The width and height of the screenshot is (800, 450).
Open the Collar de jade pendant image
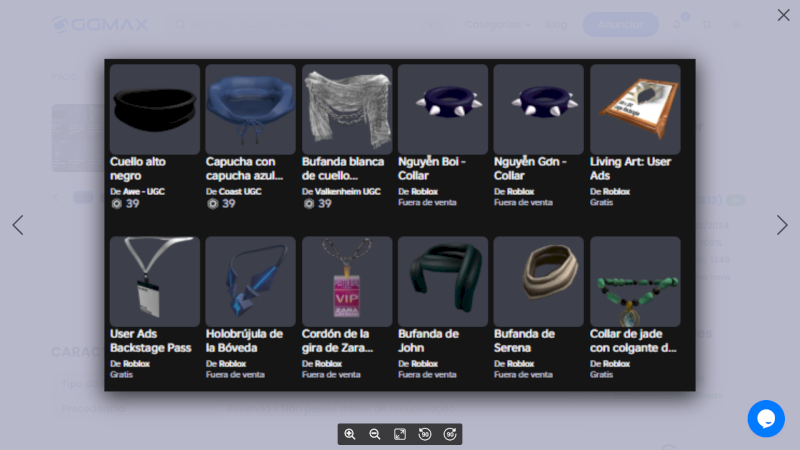pos(635,281)
